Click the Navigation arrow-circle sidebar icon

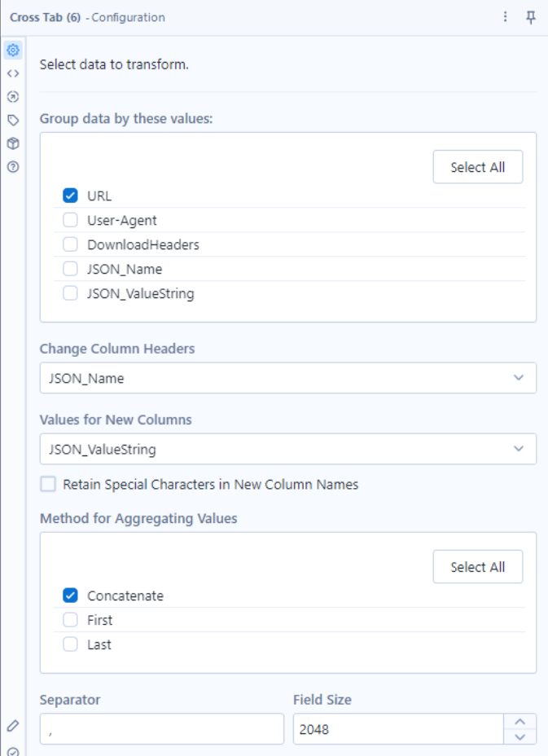click(13, 97)
